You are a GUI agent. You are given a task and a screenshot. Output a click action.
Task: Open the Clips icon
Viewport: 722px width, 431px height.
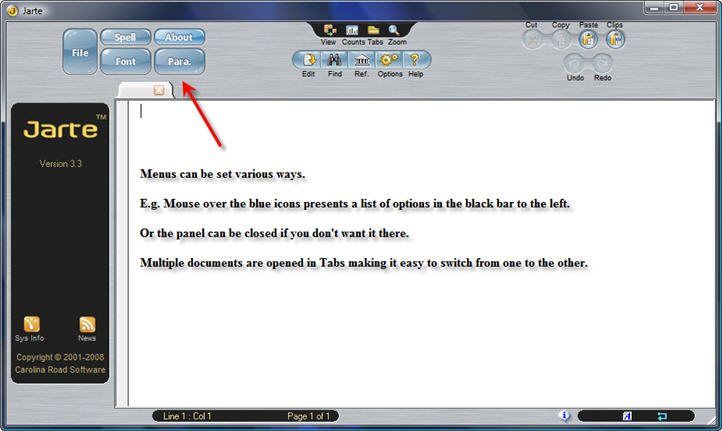coord(614,40)
